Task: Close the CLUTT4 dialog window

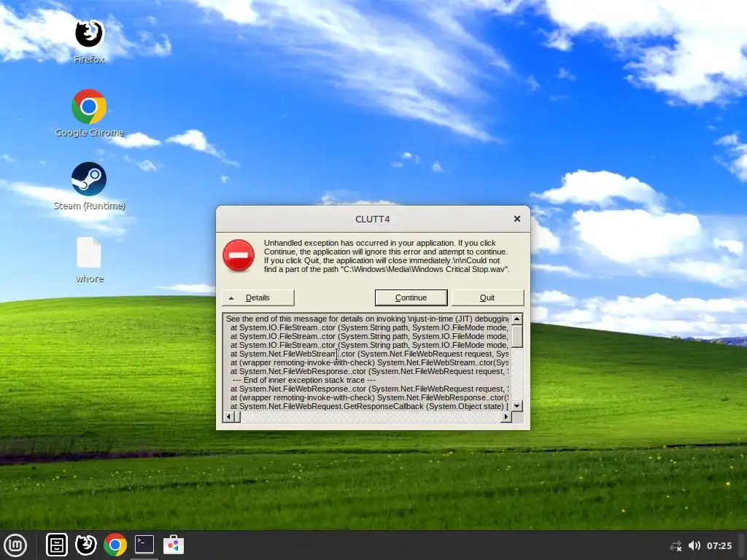Action: [x=517, y=219]
